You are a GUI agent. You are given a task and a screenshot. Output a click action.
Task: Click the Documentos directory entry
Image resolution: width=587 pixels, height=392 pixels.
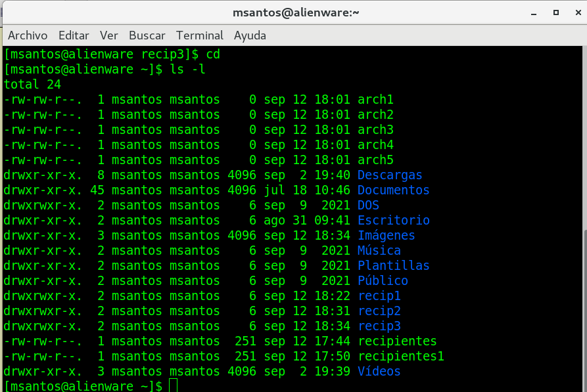coord(393,190)
